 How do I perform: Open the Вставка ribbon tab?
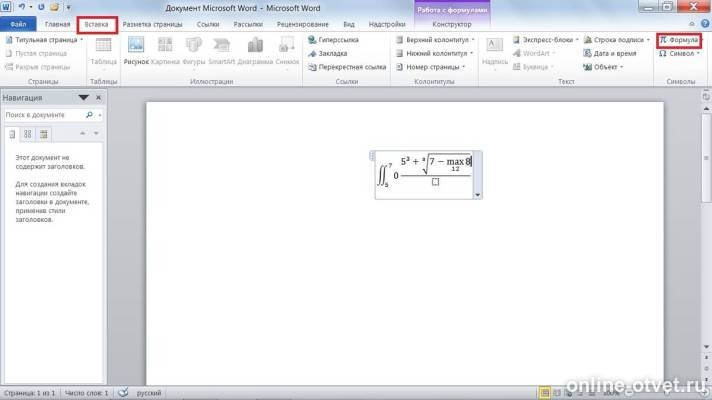[x=97, y=25]
